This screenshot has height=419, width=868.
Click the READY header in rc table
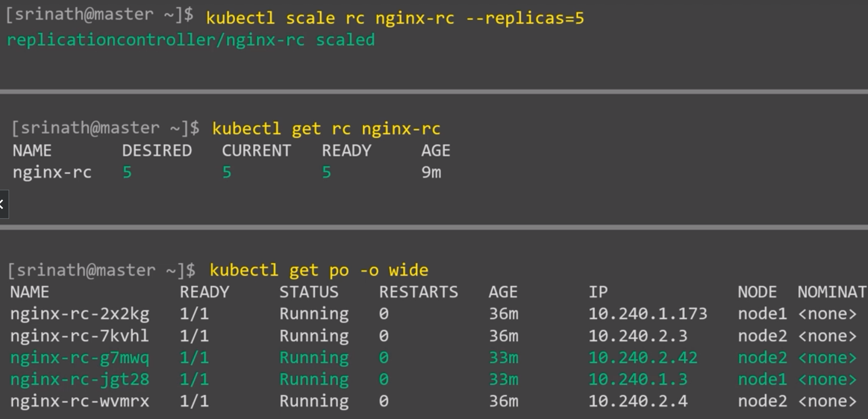346,151
